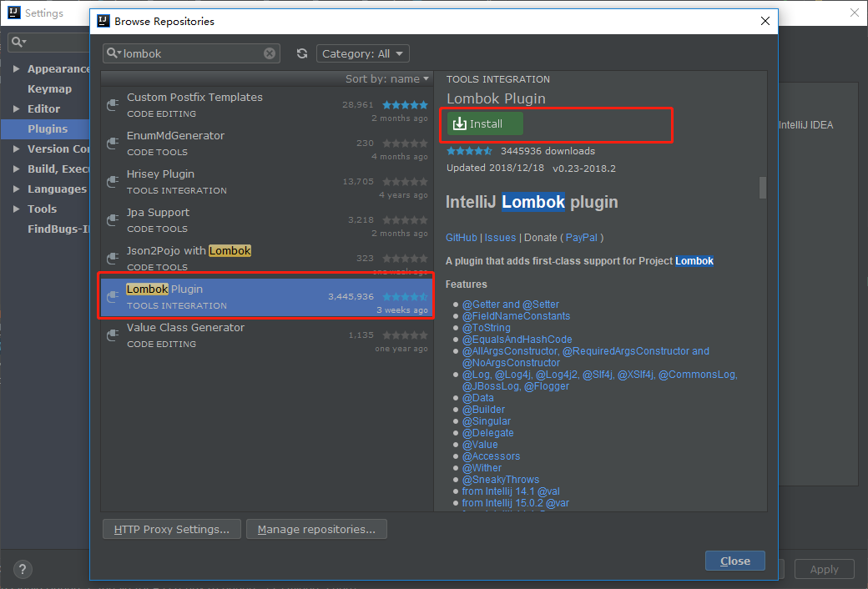Open the from Intellij 14.1 @val link

[511, 491]
